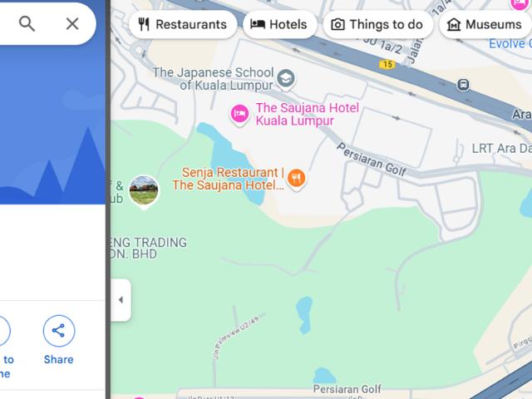Click the Senja Restaurant text label
Image resolution: width=532 pixels, height=399 pixels.
(x=229, y=179)
